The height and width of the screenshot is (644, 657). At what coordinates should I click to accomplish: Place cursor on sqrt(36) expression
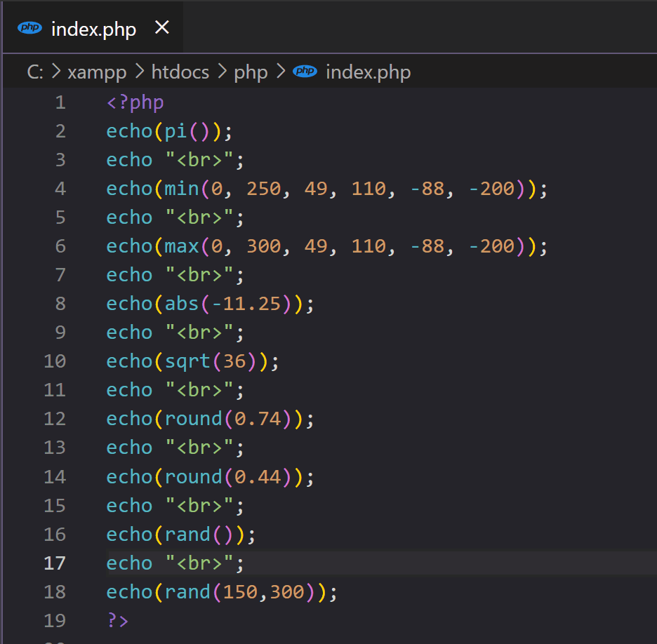coord(211,361)
